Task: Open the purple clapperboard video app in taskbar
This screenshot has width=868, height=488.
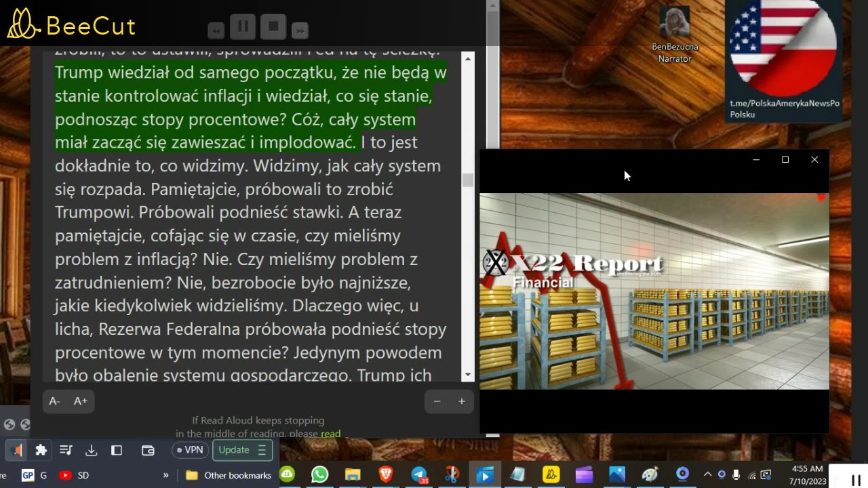Action: 584,474
